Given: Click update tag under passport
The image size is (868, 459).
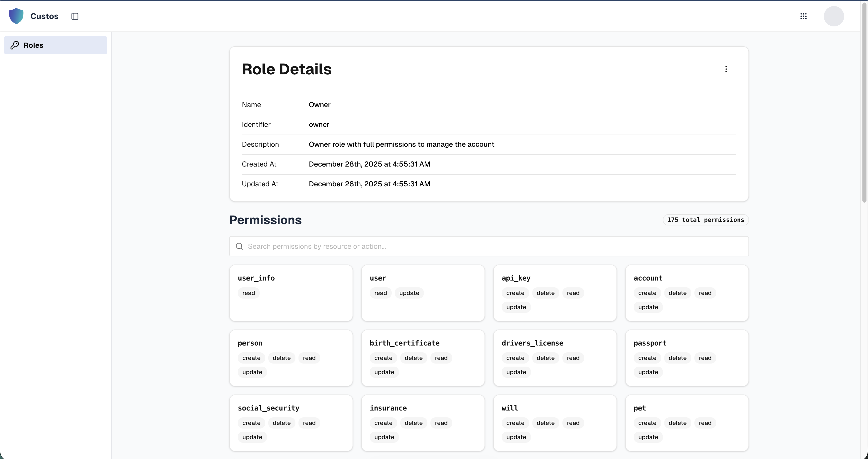Looking at the screenshot, I should (x=648, y=372).
